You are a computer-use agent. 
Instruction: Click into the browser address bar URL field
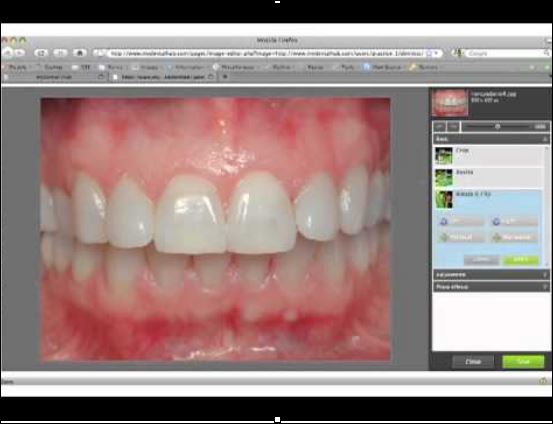pyautogui.click(x=266, y=53)
